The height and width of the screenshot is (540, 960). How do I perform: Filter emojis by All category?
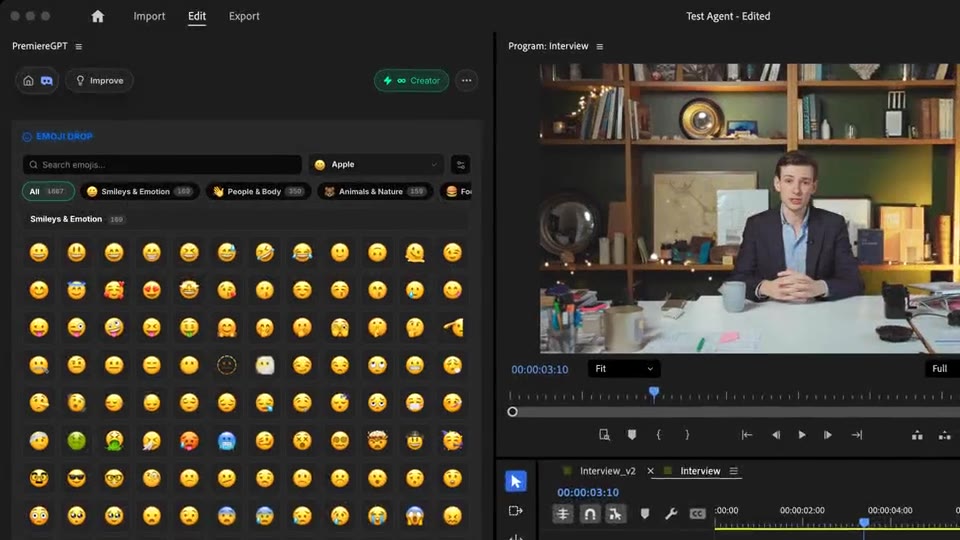(x=48, y=192)
